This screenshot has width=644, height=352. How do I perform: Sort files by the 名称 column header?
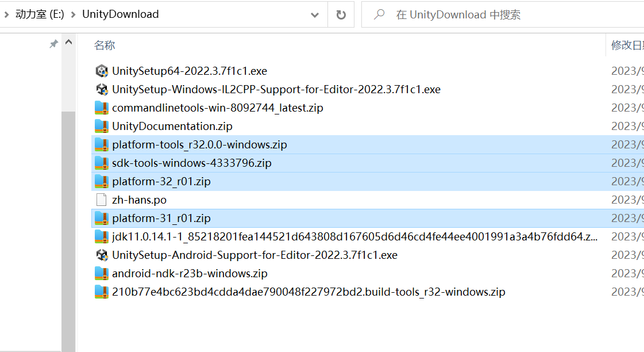[x=105, y=45]
